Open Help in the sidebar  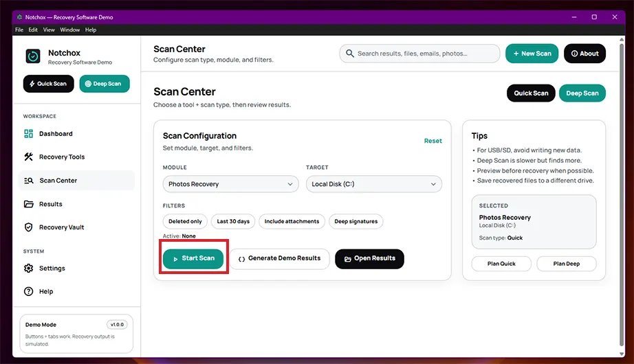[x=76, y=291]
